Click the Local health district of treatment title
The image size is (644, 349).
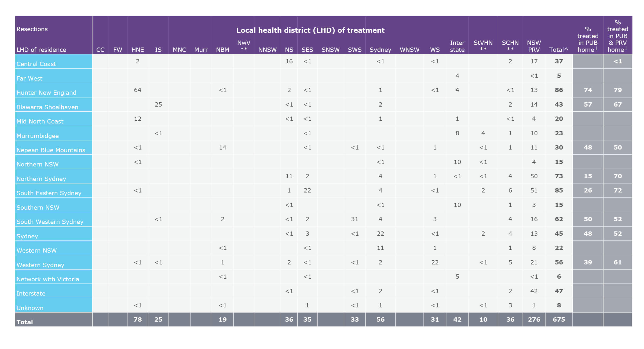tap(310, 30)
